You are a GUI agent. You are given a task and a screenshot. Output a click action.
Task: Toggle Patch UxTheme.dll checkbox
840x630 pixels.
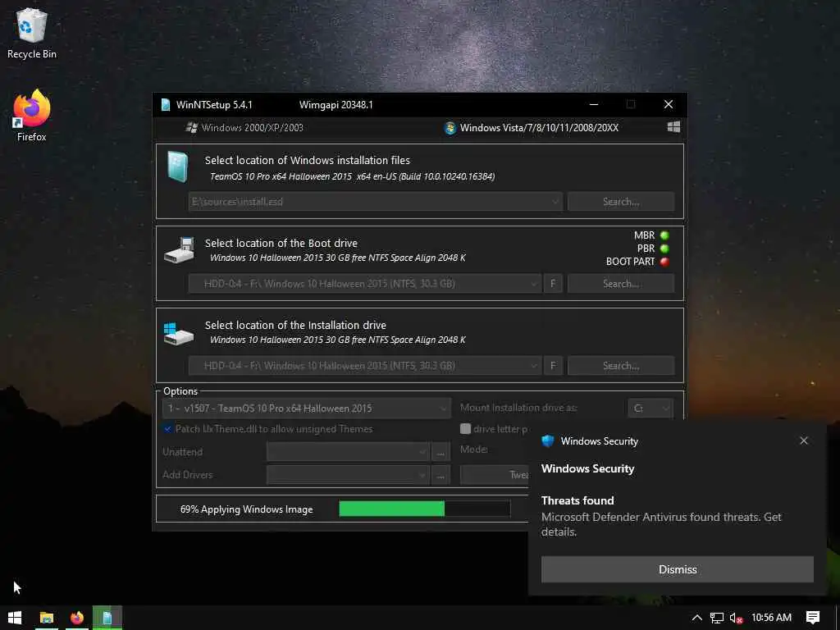(x=167, y=428)
